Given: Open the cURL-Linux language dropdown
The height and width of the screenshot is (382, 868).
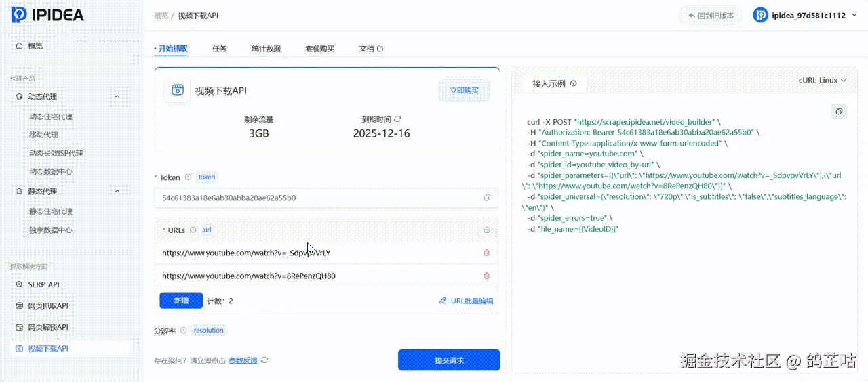Looking at the screenshot, I should (823, 80).
